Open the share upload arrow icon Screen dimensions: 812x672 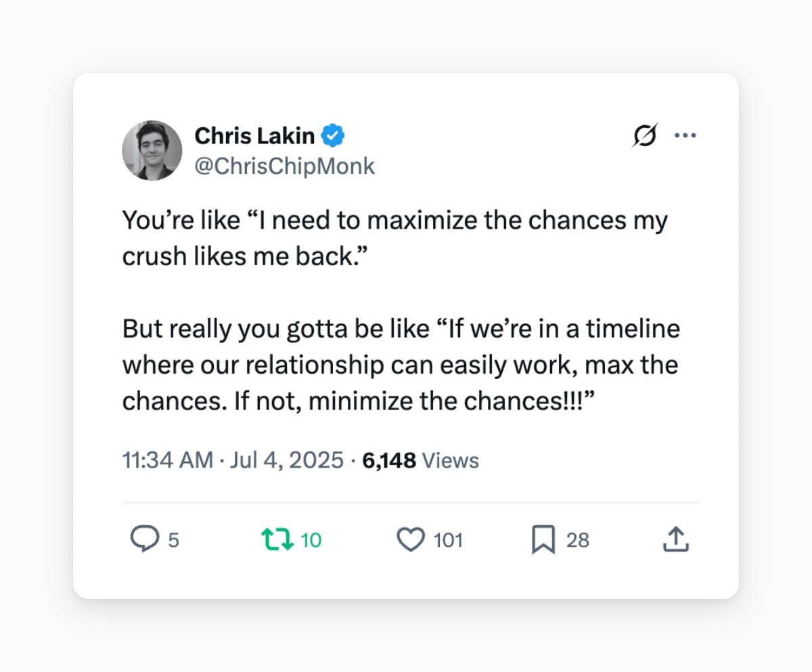675,539
